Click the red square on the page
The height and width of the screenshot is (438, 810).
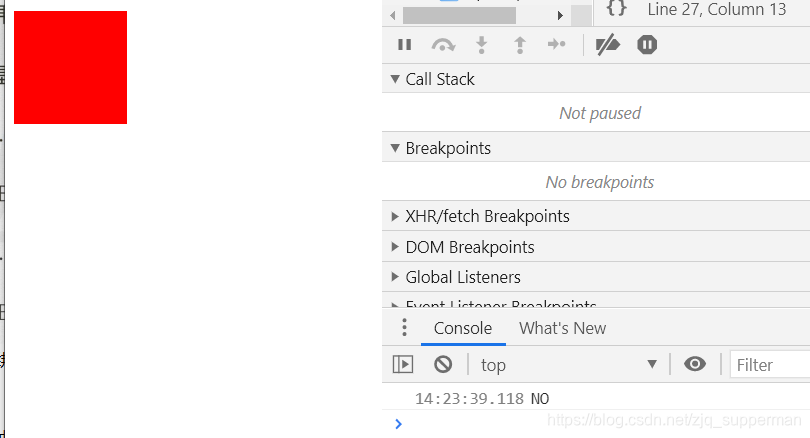click(x=70, y=67)
